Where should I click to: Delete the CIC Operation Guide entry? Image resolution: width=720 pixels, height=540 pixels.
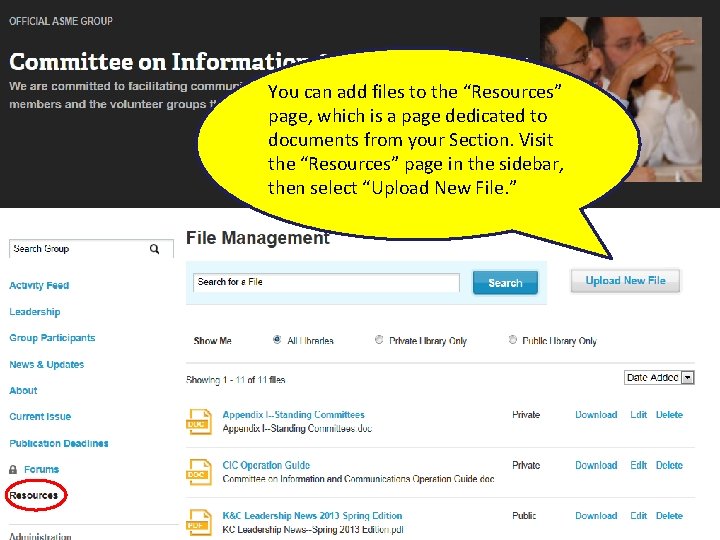coord(669,465)
